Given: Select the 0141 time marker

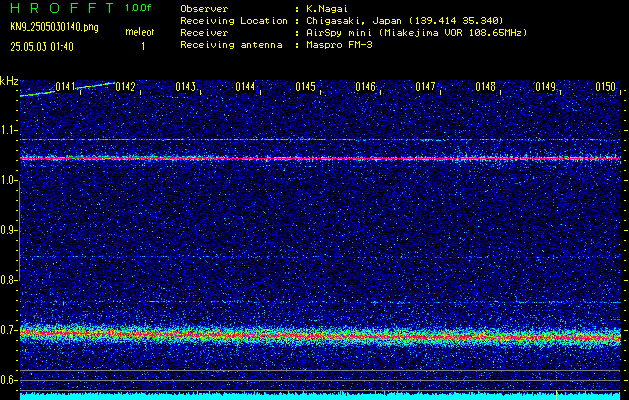Looking at the screenshot, I should point(65,87).
